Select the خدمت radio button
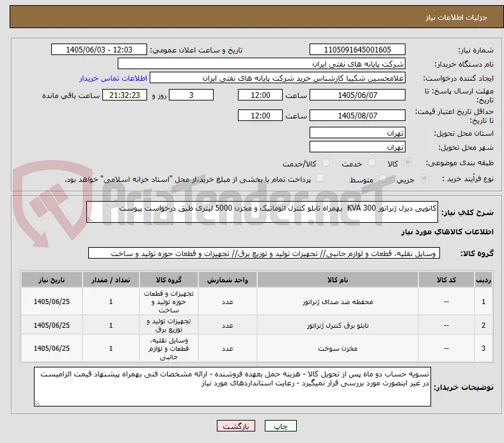 (x=372, y=163)
